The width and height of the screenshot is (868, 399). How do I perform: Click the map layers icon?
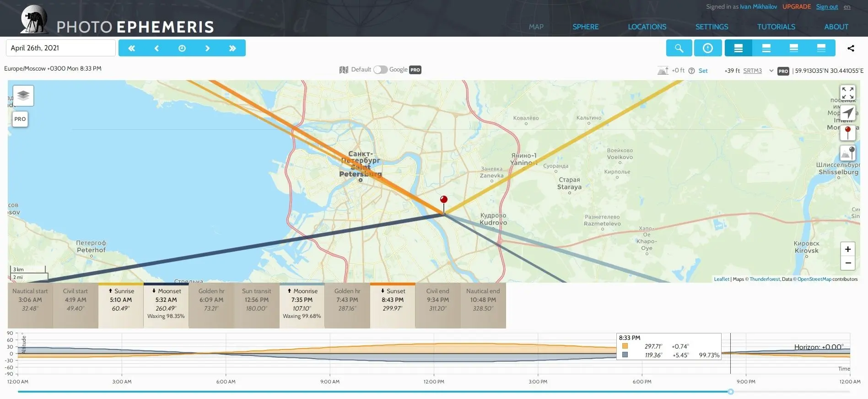click(x=23, y=95)
